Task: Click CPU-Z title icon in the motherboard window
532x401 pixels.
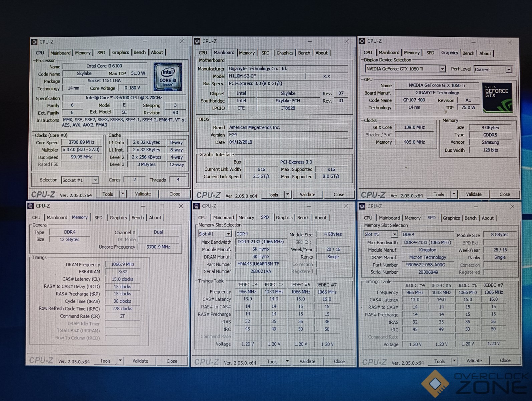Action: 197,41
